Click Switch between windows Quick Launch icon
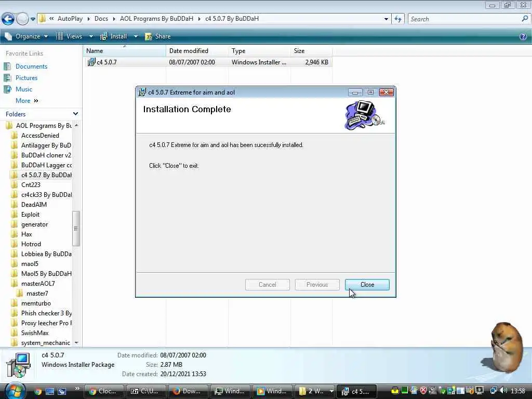 [x=62, y=391]
